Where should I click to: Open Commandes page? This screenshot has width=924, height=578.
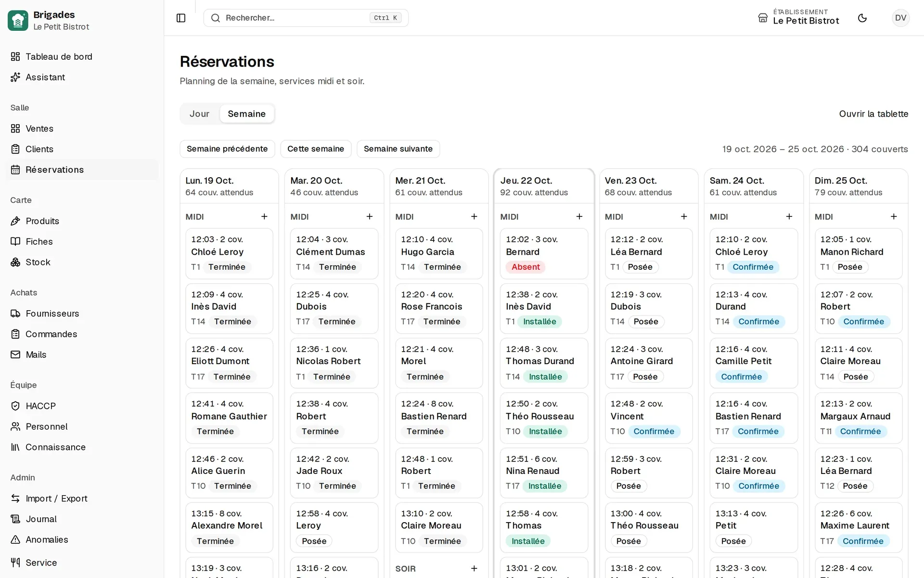click(82, 334)
